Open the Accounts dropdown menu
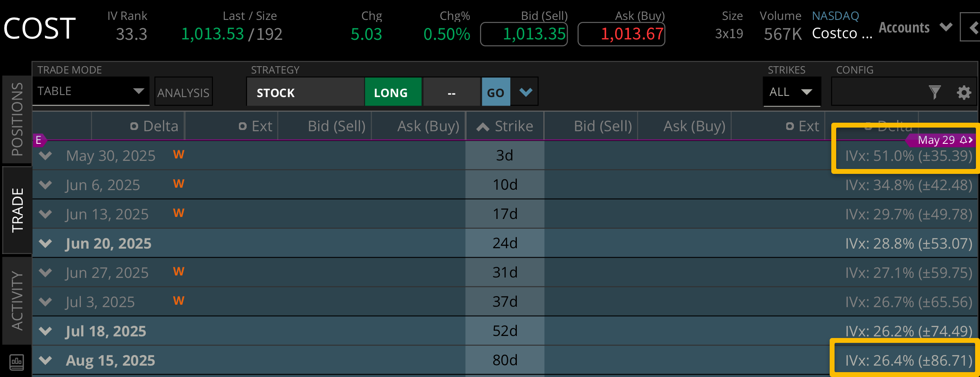Viewport: 980px width, 377px height. [x=915, y=28]
